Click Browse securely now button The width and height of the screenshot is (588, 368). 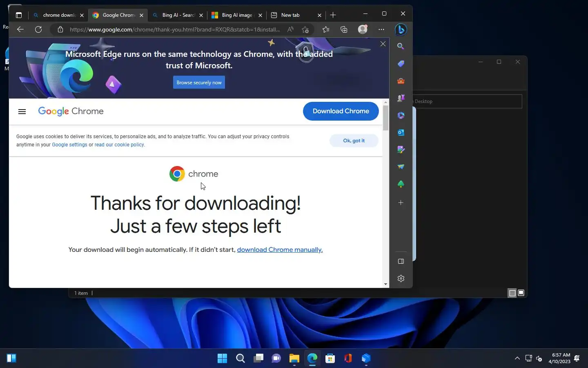(199, 83)
